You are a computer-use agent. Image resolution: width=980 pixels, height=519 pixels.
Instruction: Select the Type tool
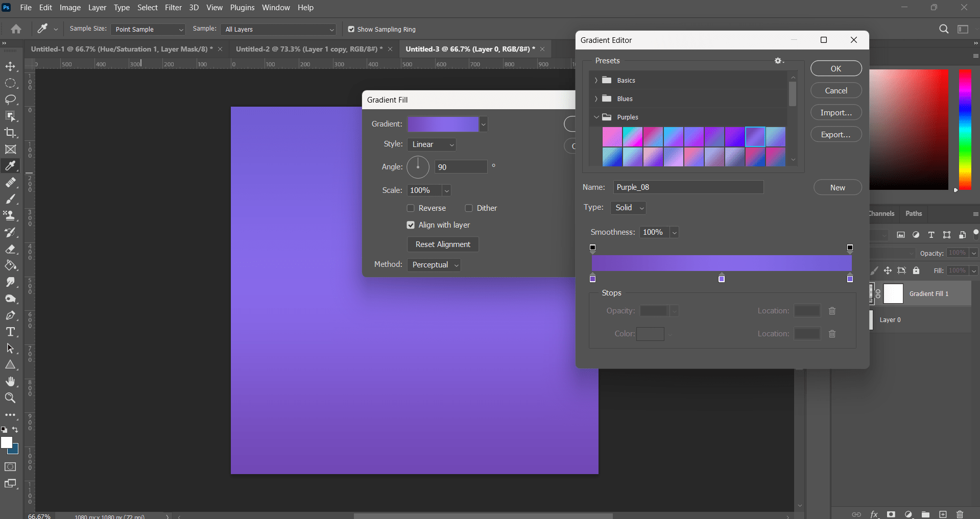point(11,331)
